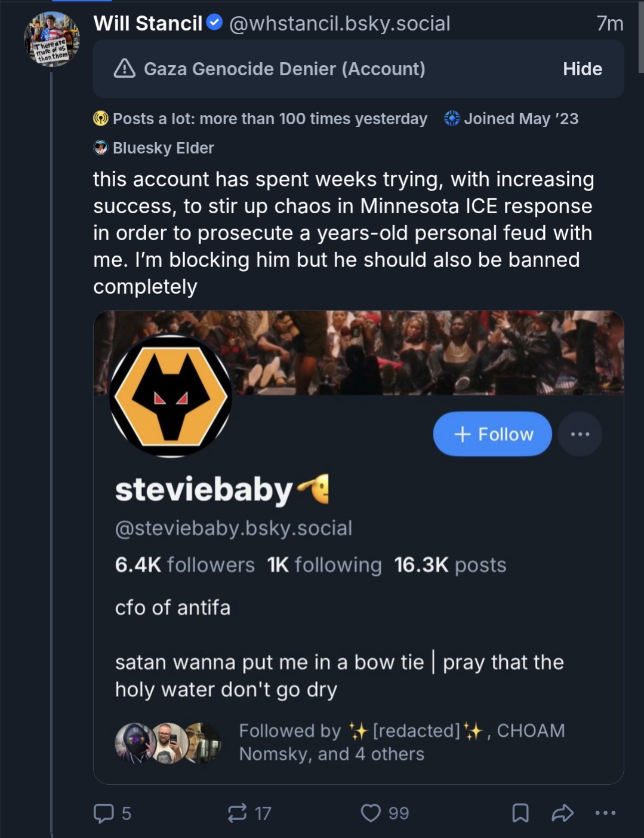Open steviebaby profile more options menu

pos(580,434)
